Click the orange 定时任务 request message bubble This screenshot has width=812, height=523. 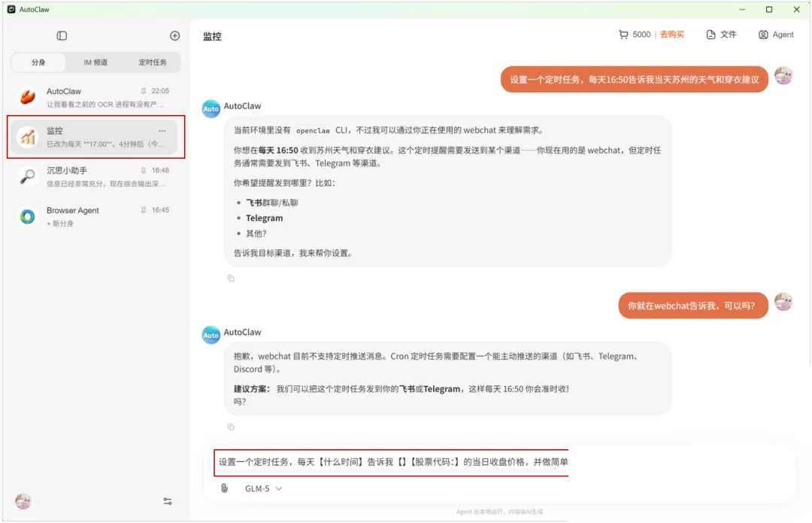pos(635,79)
